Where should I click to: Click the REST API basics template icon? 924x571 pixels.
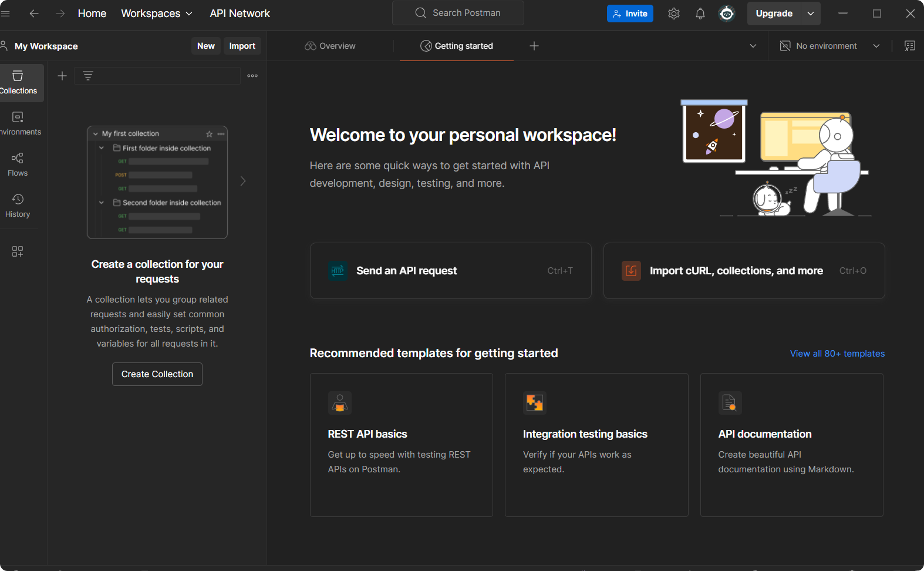340,403
